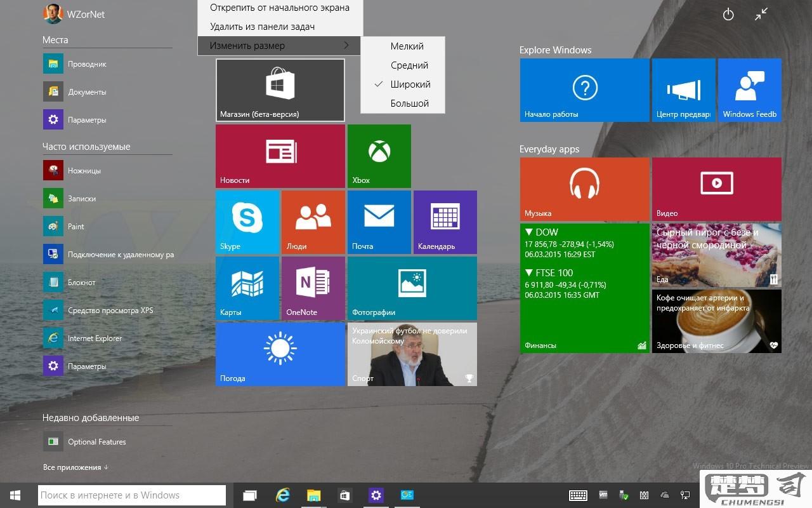Open Записки sticky notes app

[70, 198]
